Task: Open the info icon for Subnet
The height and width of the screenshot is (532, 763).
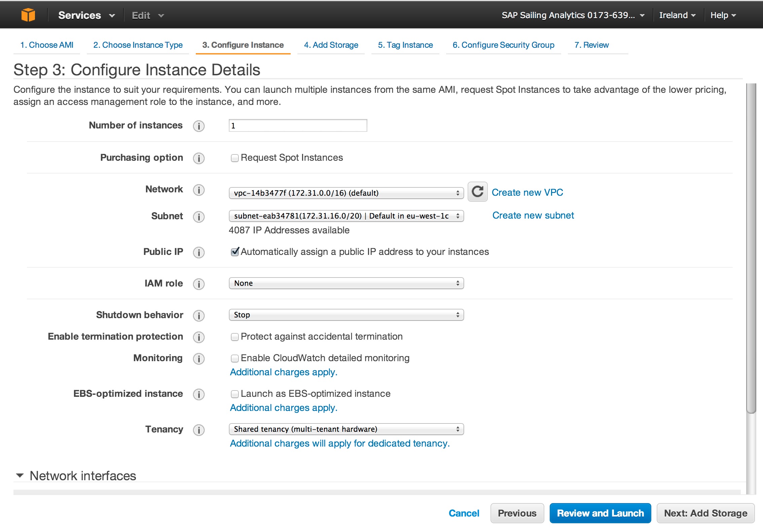Action: coord(198,217)
